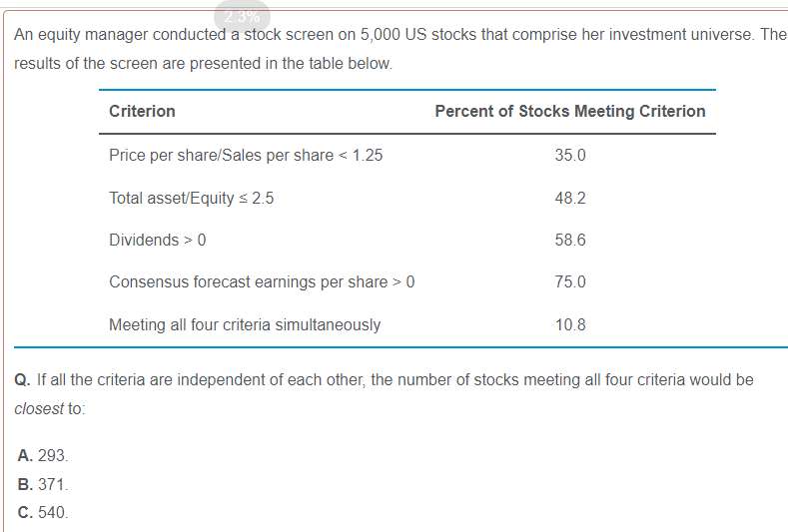Select Meeting all four criteria simultaneously row
Image resolution: width=788 pixels, height=532 pixels.
[245, 324]
